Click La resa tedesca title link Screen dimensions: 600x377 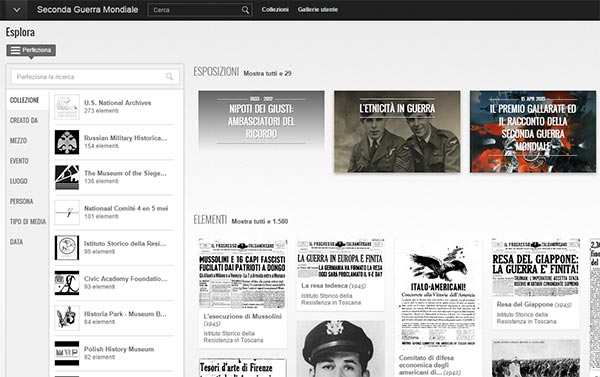[x=334, y=286]
